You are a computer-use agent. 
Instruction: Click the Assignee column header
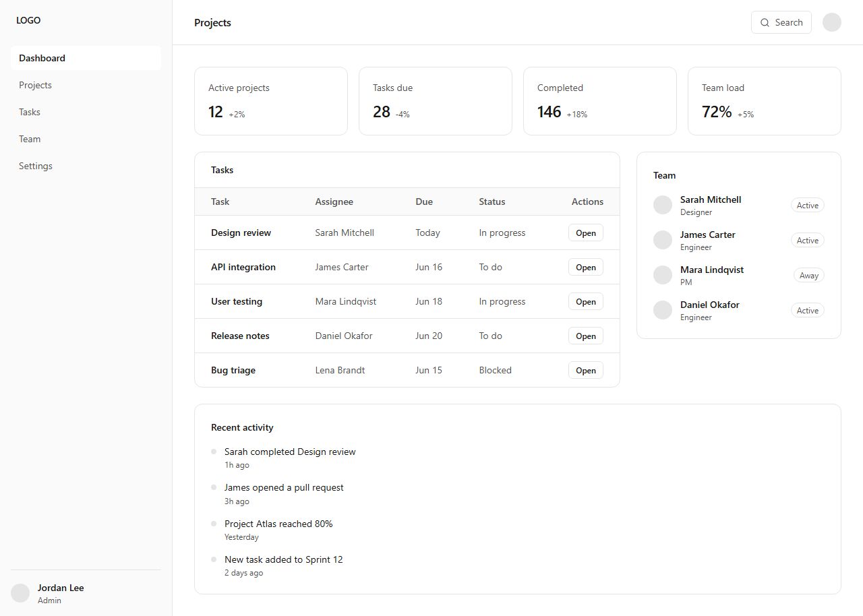tap(334, 202)
